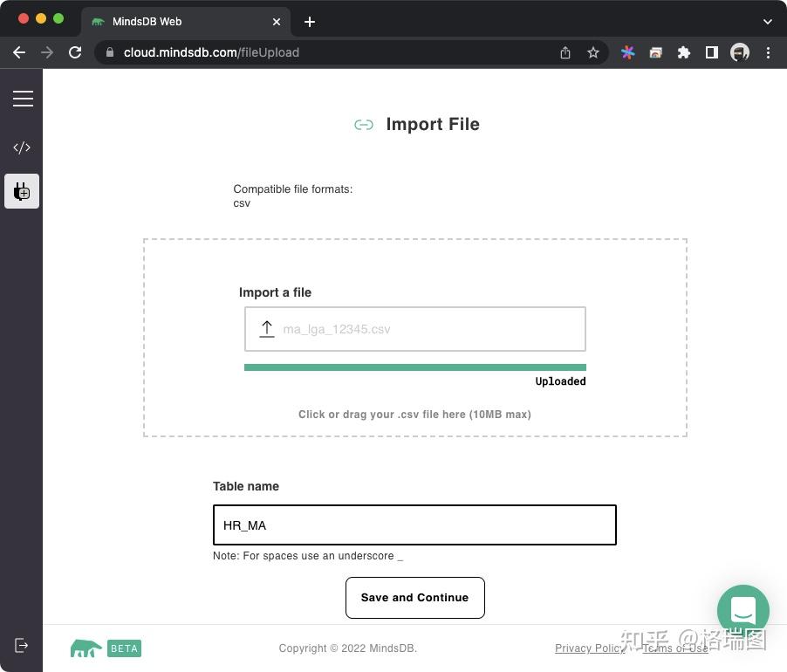The image size is (787, 672).
Task: Click the 'Import a file' label
Action: point(275,292)
